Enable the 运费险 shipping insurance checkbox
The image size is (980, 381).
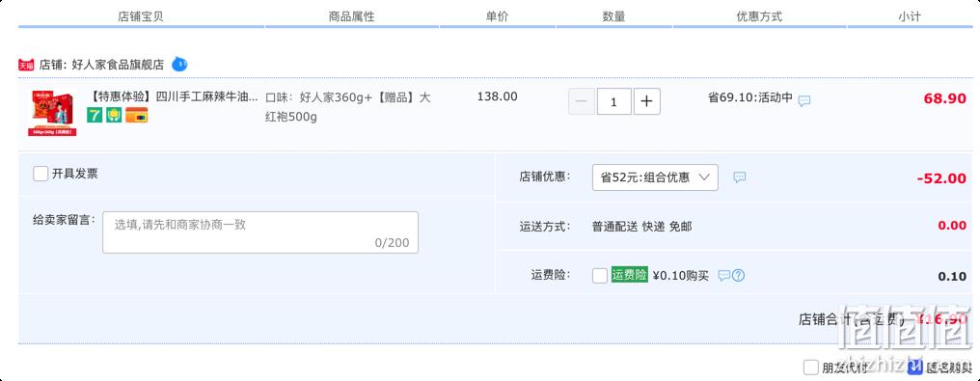click(x=600, y=276)
